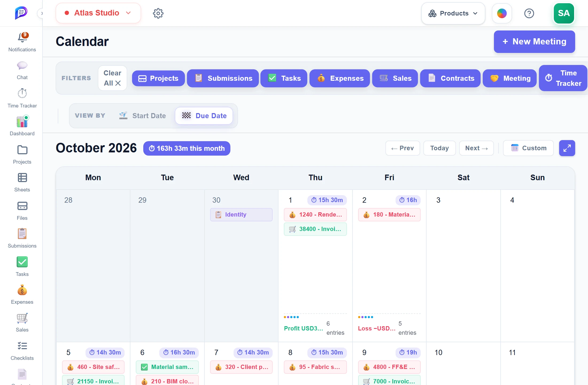Toggle the Expenses filter
Viewport: 588px width, 385px height.
pyautogui.click(x=340, y=78)
